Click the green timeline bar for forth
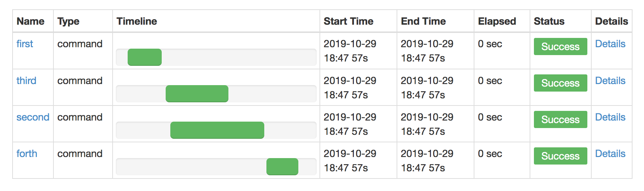 pyautogui.click(x=282, y=167)
